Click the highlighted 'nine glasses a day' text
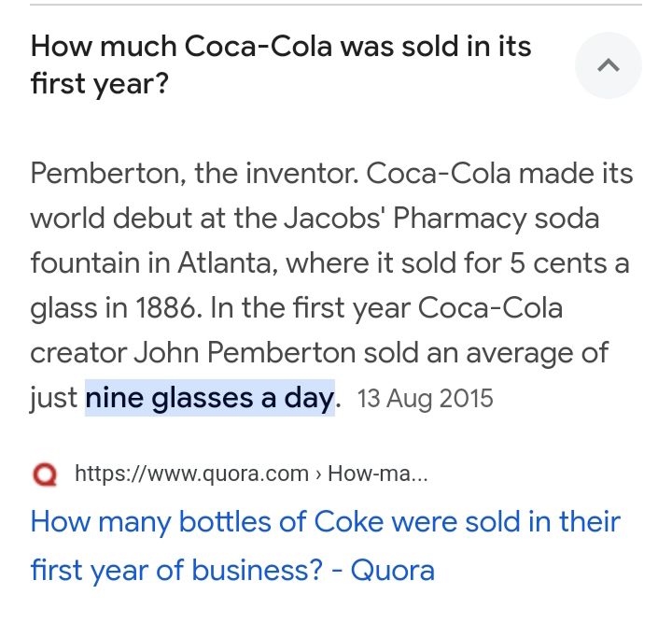 coord(209,398)
